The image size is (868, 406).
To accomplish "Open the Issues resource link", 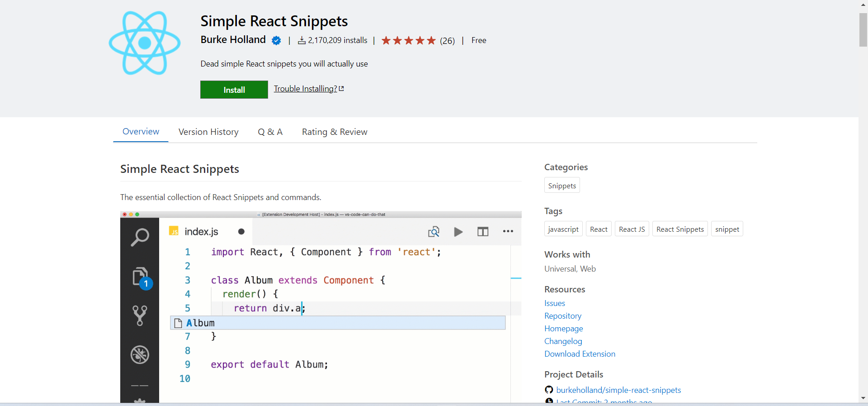I will point(555,303).
